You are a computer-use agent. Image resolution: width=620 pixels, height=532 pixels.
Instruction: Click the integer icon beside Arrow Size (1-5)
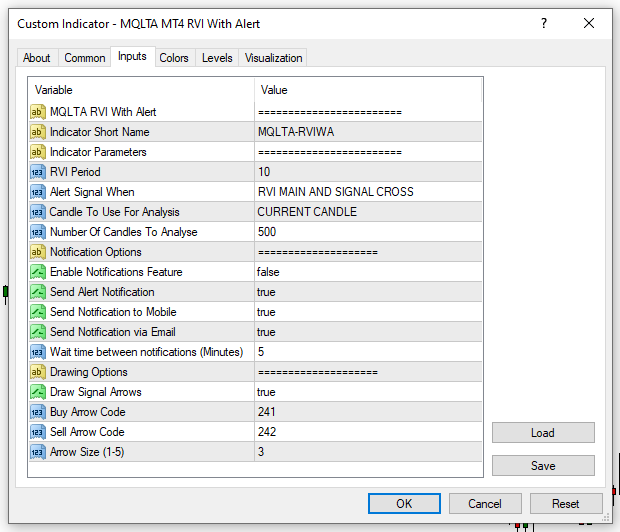pos(38,452)
